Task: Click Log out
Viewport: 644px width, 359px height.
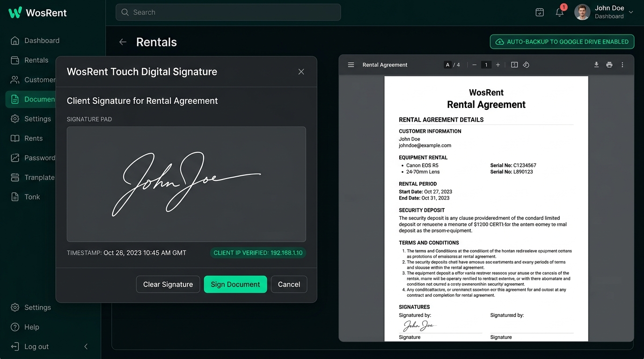Action: [x=30, y=347]
